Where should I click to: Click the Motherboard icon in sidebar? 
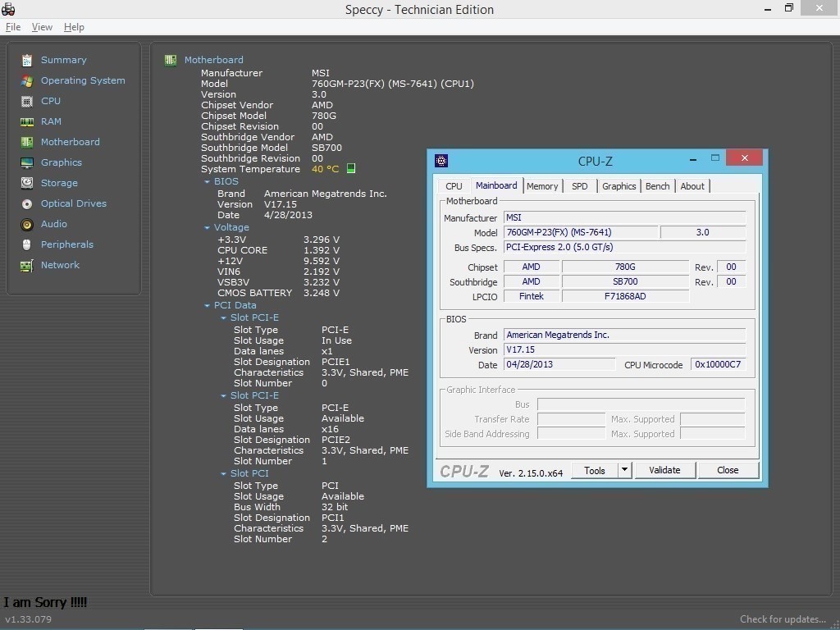coord(27,142)
